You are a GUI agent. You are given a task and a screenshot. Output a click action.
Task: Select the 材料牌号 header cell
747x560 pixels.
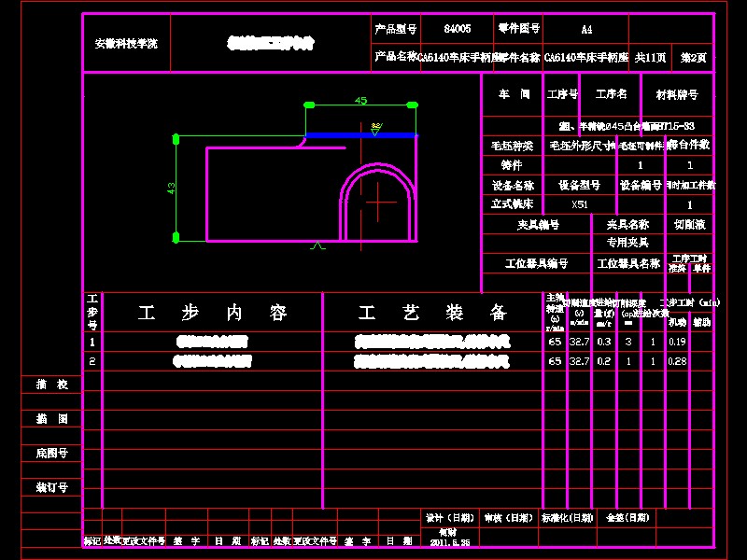coord(677,95)
